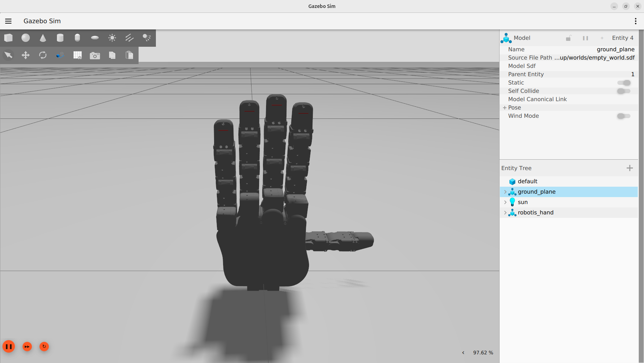
Task: Insert a box shape into the scene
Action: click(8, 38)
